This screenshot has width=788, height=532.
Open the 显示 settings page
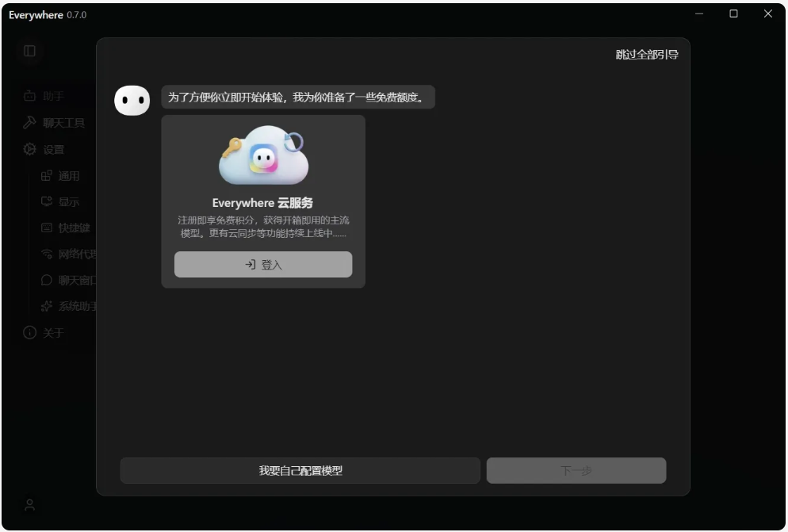coord(68,202)
